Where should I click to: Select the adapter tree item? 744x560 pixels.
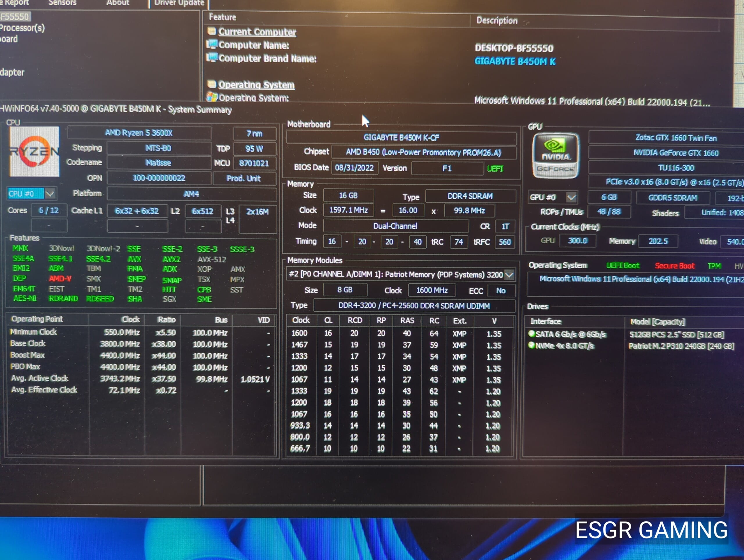pos(12,72)
